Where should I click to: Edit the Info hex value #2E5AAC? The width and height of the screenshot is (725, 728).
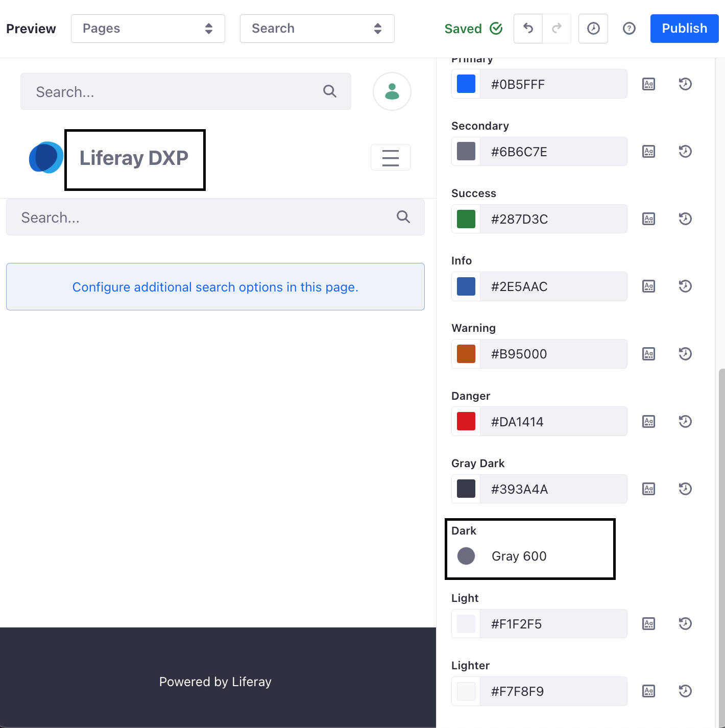pyautogui.click(x=553, y=286)
